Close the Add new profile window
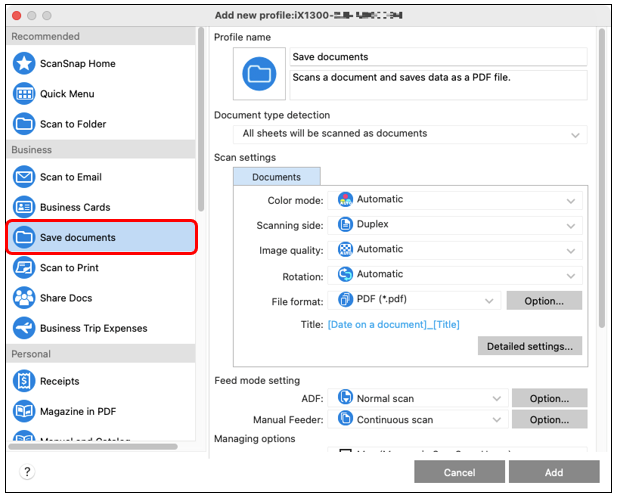The width and height of the screenshot is (617, 498). pos(17,16)
